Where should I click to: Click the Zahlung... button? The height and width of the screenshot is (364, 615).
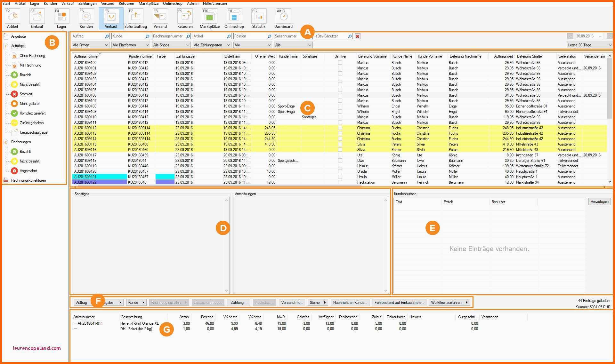239,303
